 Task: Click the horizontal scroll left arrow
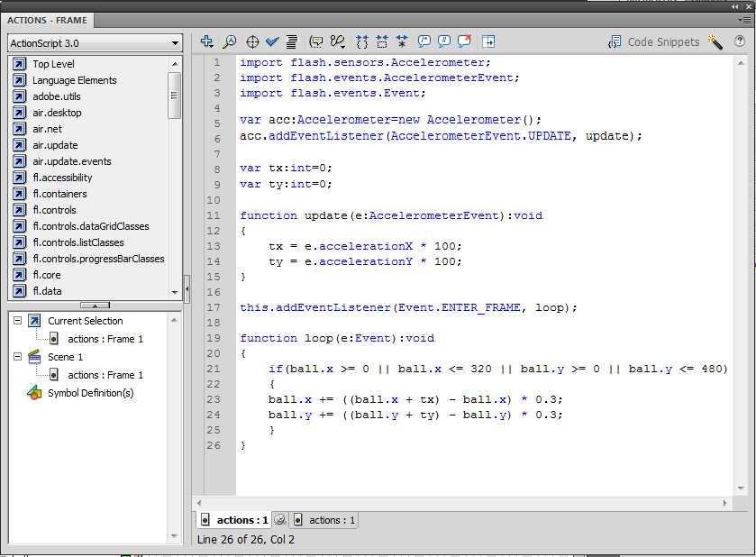pyautogui.click(x=199, y=503)
